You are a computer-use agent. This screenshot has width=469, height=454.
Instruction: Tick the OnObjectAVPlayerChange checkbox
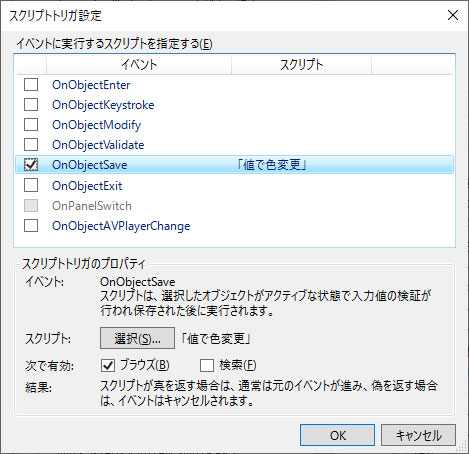click(31, 226)
